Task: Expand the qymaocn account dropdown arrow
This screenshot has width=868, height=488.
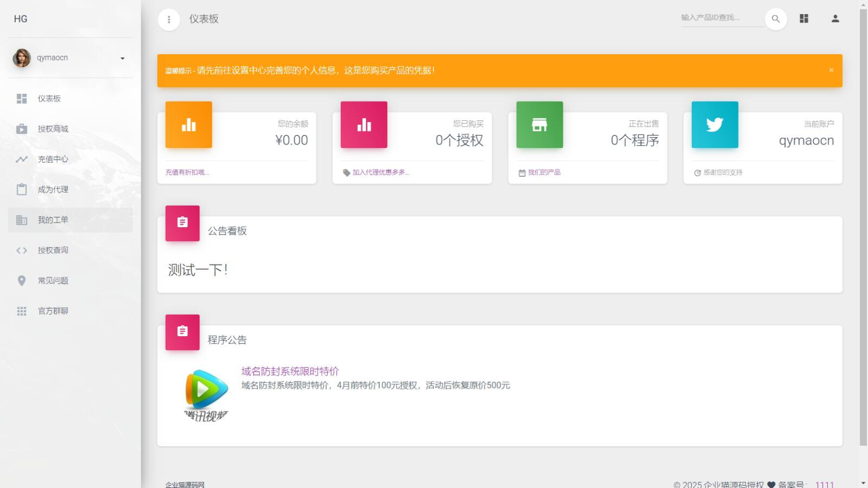Action: point(122,58)
